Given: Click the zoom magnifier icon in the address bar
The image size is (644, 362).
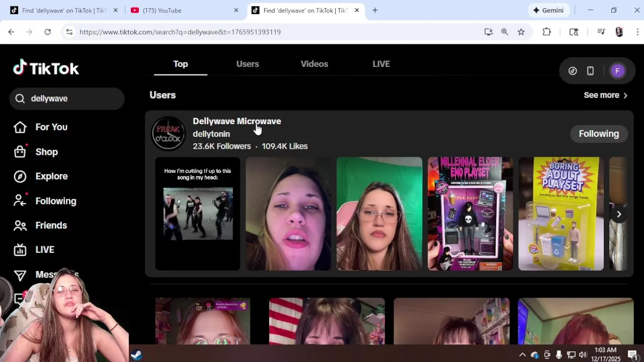Looking at the screenshot, I should click(x=505, y=32).
